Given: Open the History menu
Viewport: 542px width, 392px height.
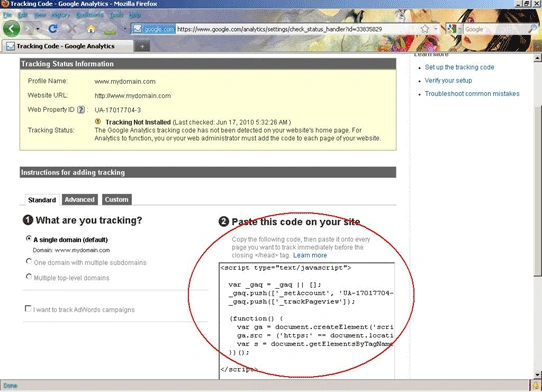Looking at the screenshot, I should pyautogui.click(x=61, y=15).
